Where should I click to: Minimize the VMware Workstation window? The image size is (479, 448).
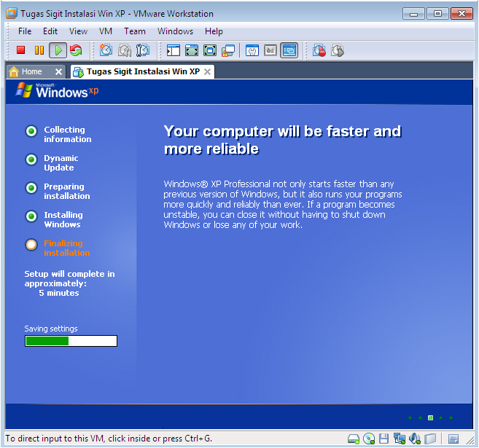pos(413,14)
